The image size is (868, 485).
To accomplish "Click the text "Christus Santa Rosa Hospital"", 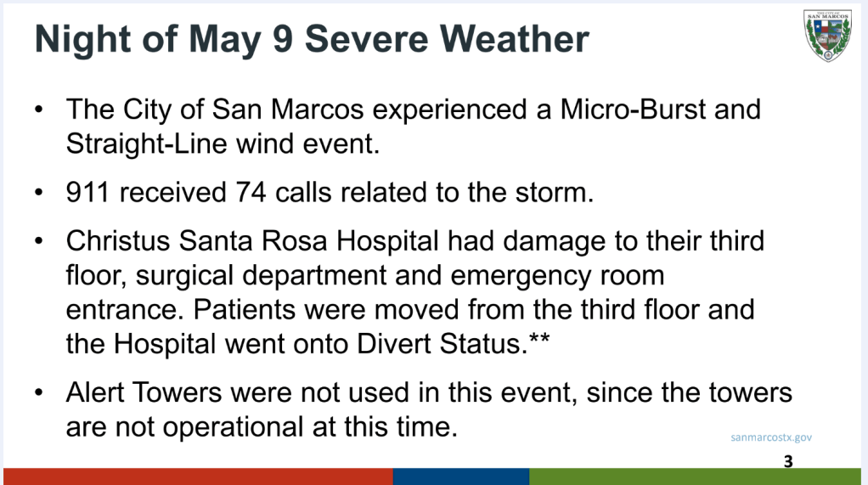I will click(252, 241).
